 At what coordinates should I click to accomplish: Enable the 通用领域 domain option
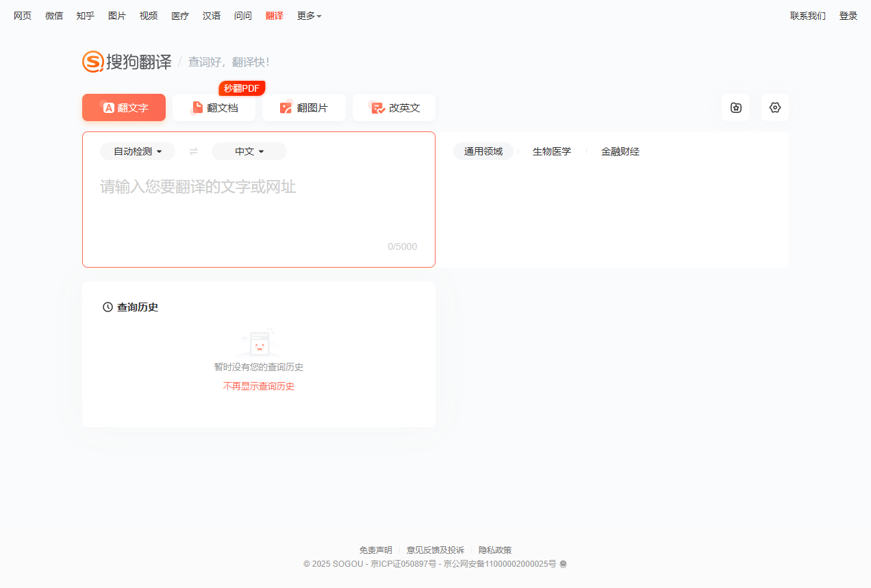[483, 151]
